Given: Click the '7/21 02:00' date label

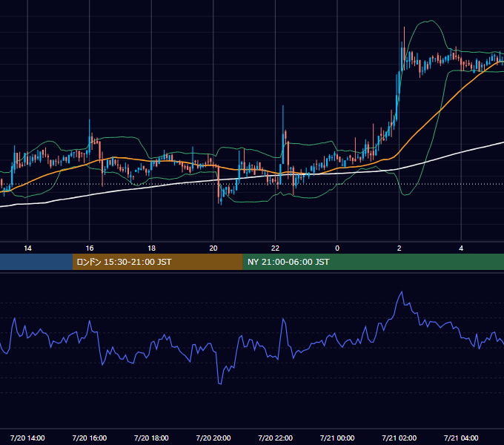Looking at the screenshot, I should point(399,438).
